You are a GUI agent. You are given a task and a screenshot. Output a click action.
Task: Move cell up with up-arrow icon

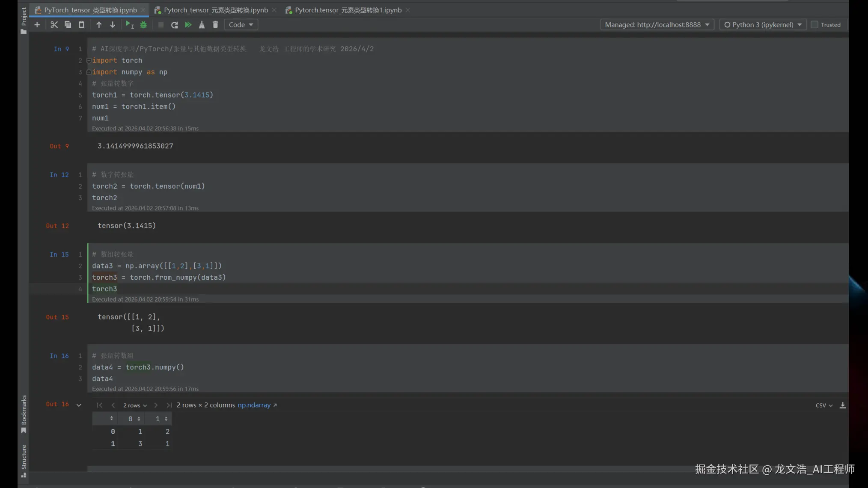[99, 25]
